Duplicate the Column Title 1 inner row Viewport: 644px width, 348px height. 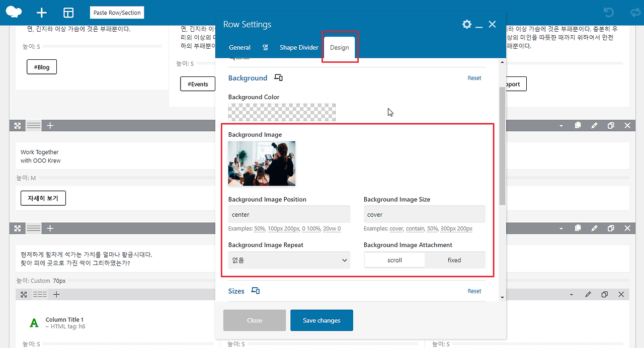[605, 295]
